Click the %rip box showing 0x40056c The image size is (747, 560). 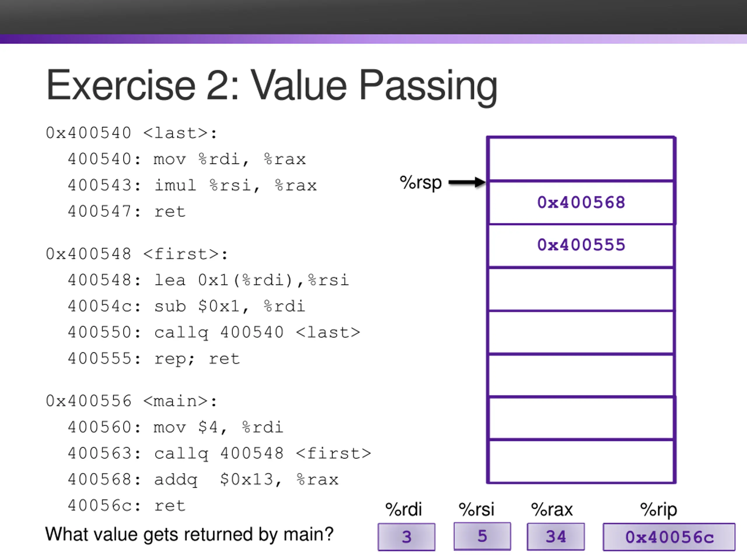(x=669, y=537)
